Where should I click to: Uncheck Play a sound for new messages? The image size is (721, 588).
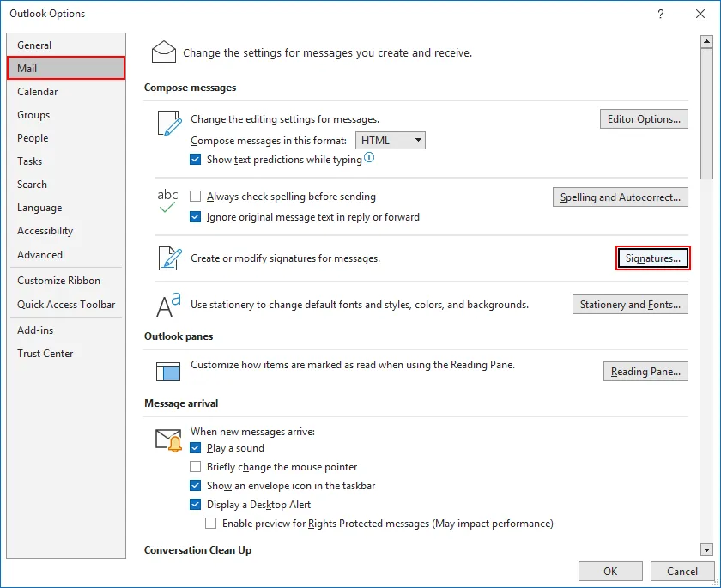click(x=195, y=447)
